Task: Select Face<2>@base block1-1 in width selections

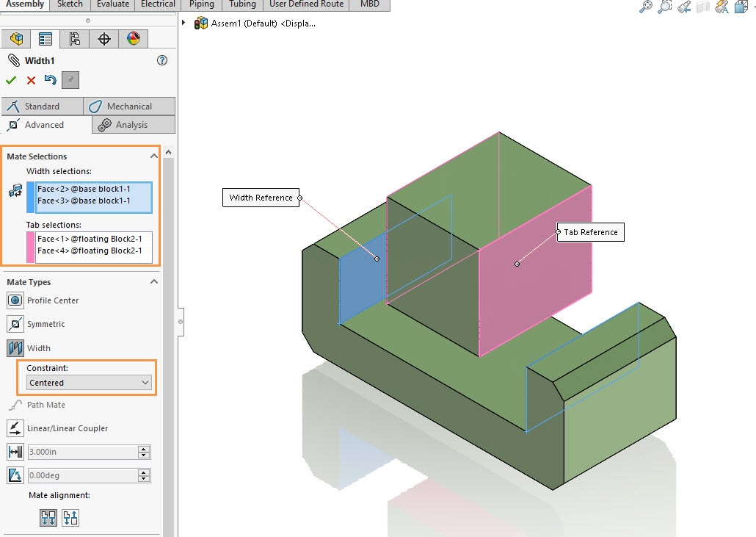Action: pos(84,189)
